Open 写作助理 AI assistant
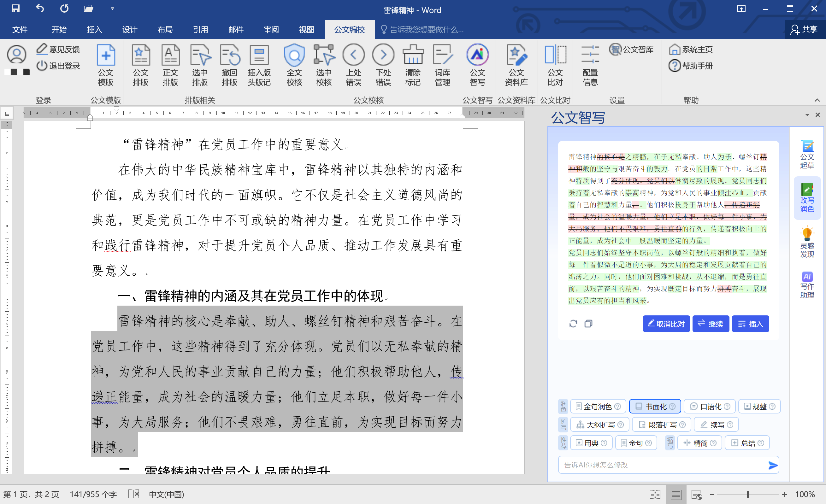This screenshot has width=826, height=504. click(x=807, y=285)
